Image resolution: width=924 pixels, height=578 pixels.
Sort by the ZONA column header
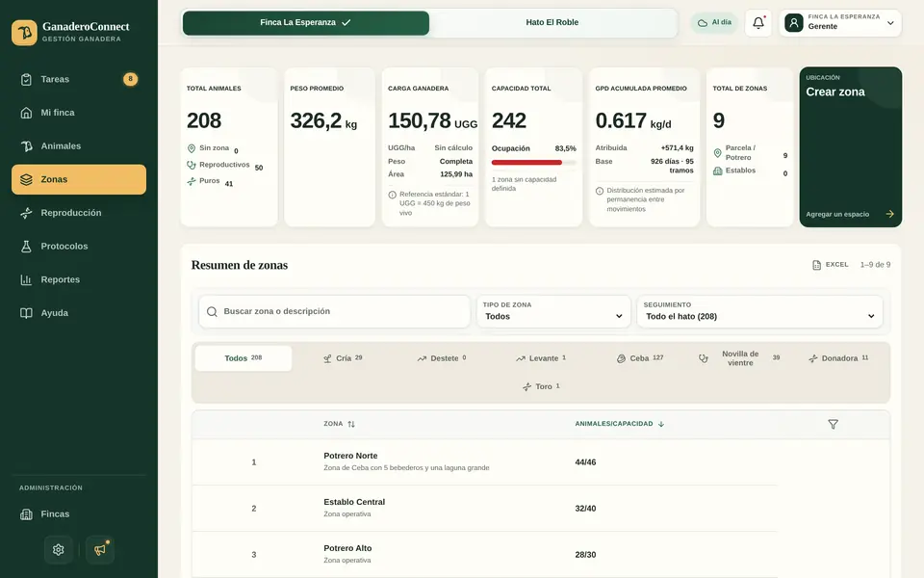coord(340,424)
